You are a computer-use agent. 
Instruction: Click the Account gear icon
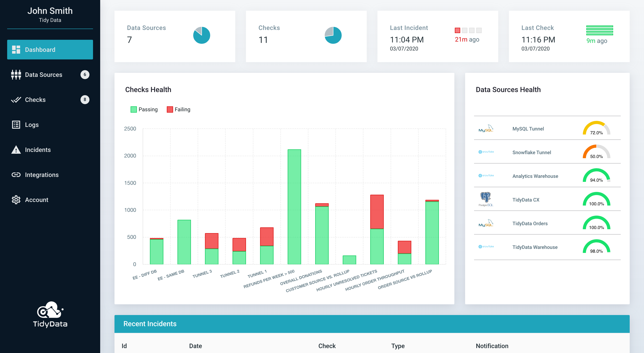[x=16, y=200]
